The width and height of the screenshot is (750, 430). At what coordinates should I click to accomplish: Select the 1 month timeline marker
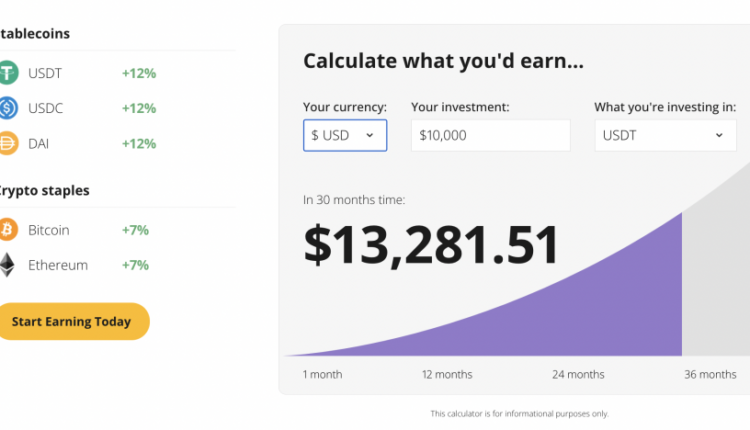tap(322, 374)
